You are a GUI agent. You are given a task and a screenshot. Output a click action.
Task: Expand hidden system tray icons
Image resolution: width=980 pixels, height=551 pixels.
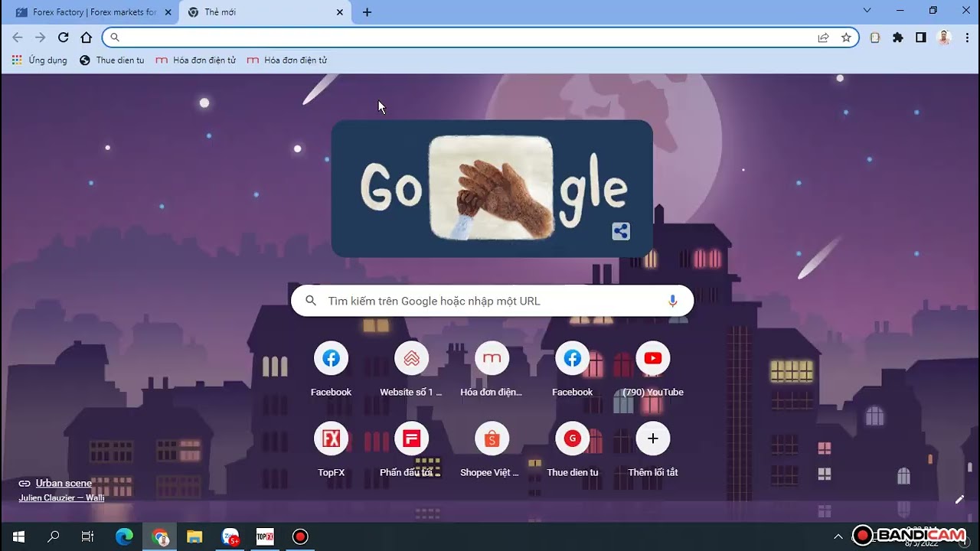click(838, 536)
